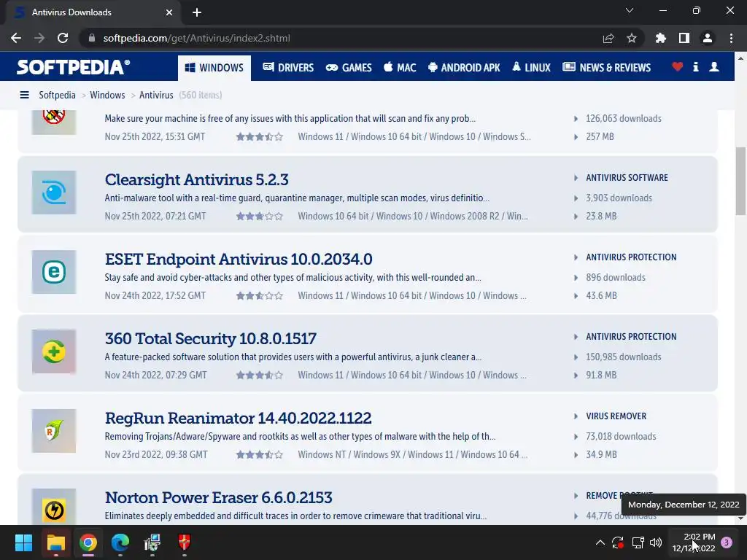Select the Windows category tab
Image resolution: width=747 pixels, height=560 pixels.
tap(214, 68)
